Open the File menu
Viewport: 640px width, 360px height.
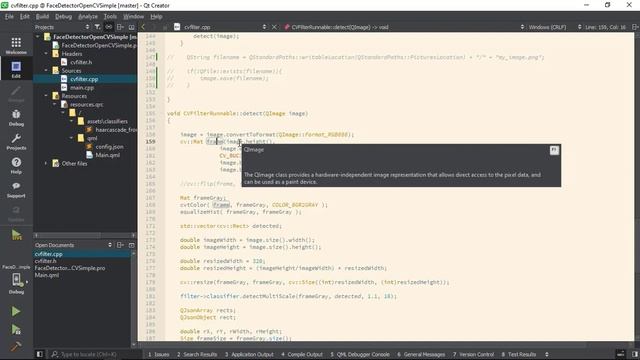tap(9, 16)
